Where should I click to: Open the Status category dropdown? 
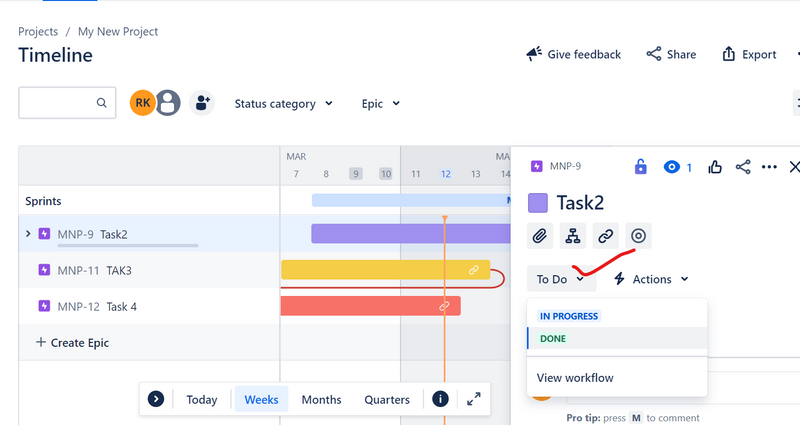pos(283,104)
